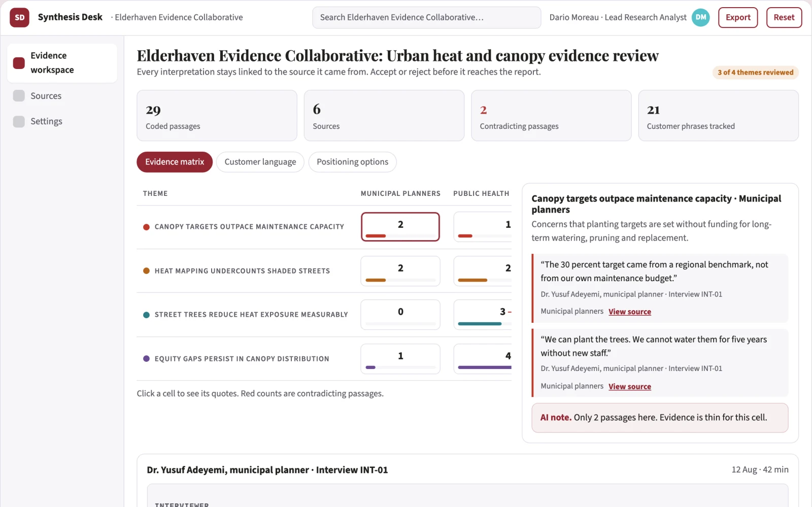Screen dimensions: 812x507
Task: Switch to Positioning options tab
Action: [x=352, y=162]
